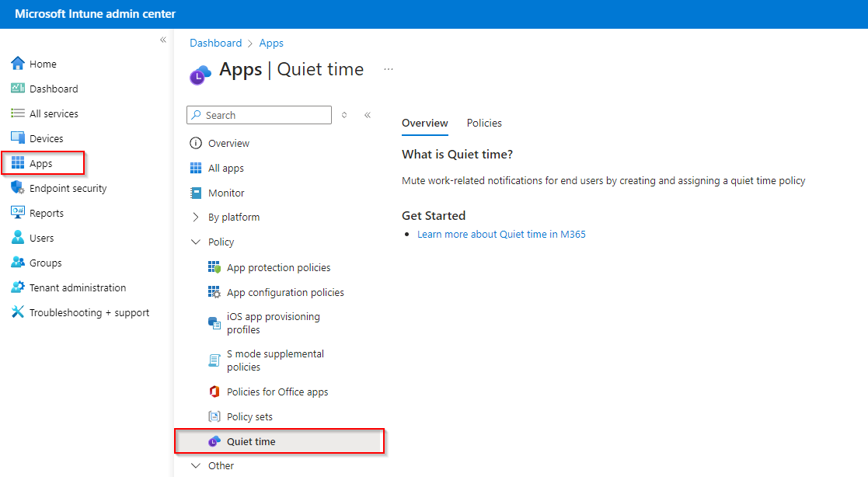Open Learn more about Quiet time link
868x477 pixels.
pyautogui.click(x=501, y=234)
